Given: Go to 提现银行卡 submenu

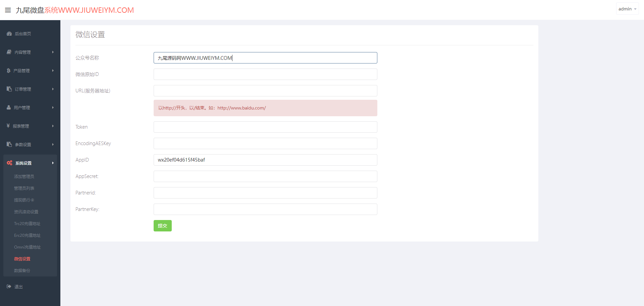Looking at the screenshot, I should tap(24, 200).
